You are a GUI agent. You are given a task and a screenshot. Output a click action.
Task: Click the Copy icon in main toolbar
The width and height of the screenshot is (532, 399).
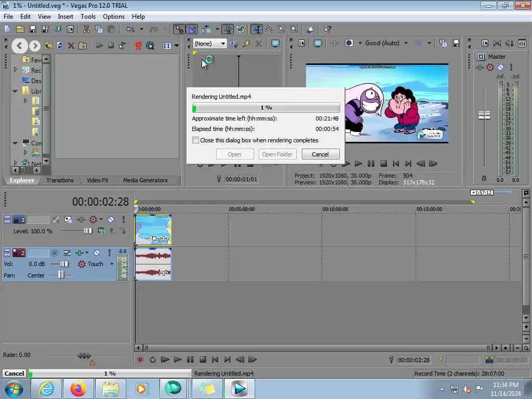pos(99,29)
